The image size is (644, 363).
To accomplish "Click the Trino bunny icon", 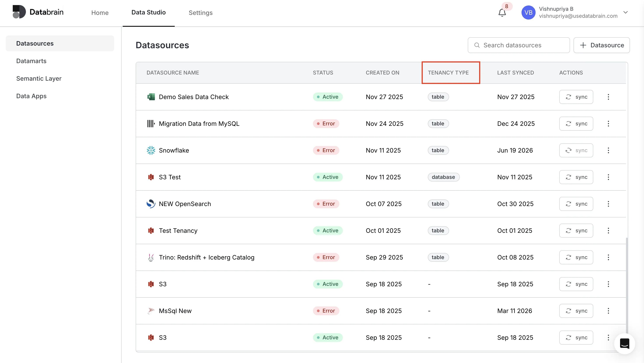I will point(151,257).
